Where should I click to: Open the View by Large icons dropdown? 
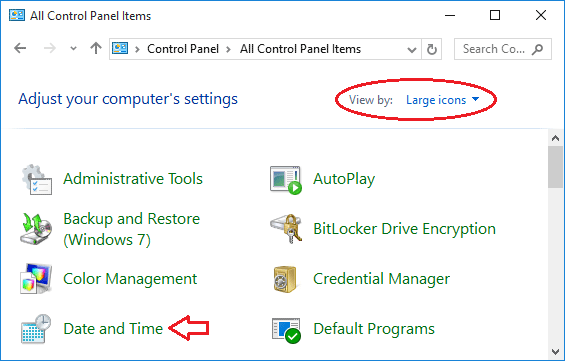[442, 100]
